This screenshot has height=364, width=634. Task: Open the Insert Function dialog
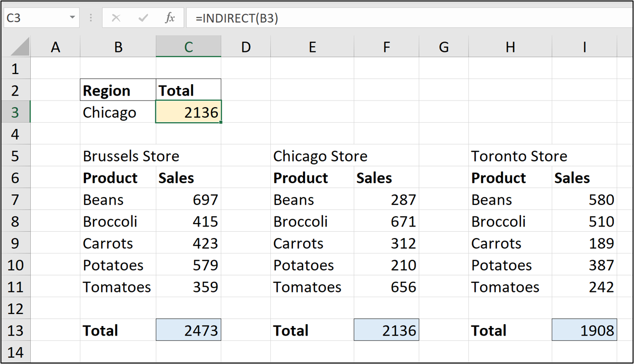tap(170, 17)
